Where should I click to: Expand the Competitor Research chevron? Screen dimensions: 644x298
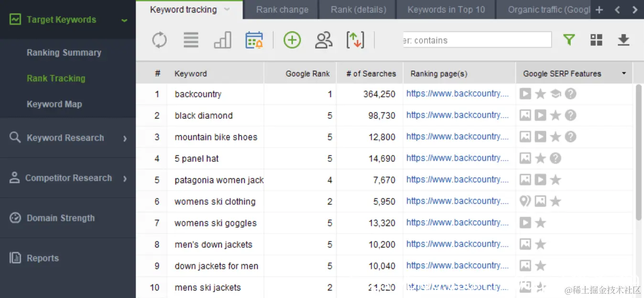(125, 179)
